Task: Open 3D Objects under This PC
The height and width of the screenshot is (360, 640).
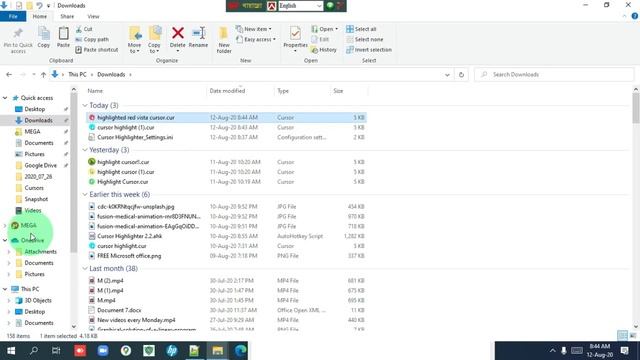Action: 38,300
